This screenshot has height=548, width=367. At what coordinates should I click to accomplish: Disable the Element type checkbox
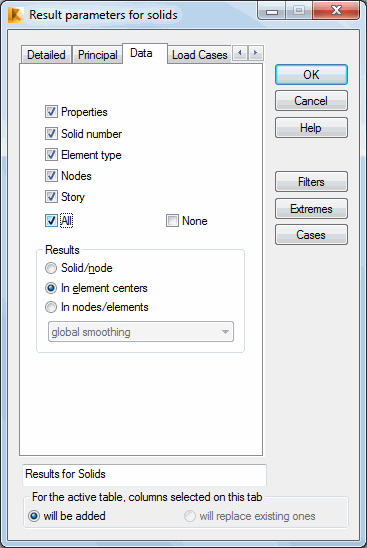point(51,154)
